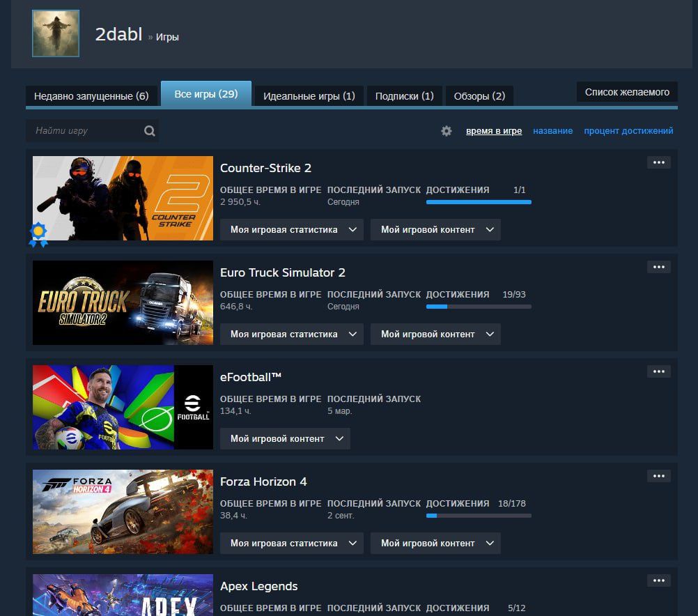Open the Подписки (1) tab
Screen dimensions: 698x616
point(404,95)
